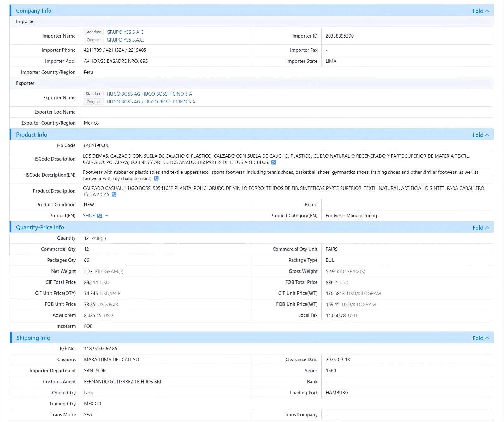The width and height of the screenshot is (504, 422).
Task: Click the Original tag beside exporter name
Action: (x=94, y=102)
